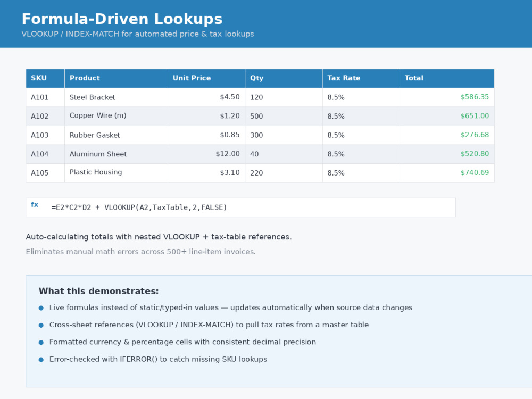Select the Steel Bracket product cell
The image size is (532, 399).
[117, 97]
